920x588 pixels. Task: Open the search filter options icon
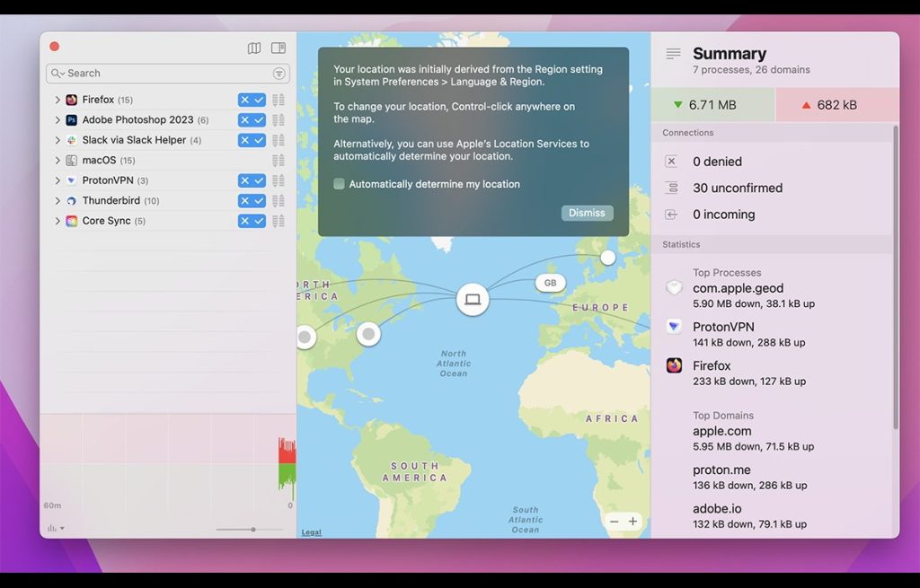279,74
